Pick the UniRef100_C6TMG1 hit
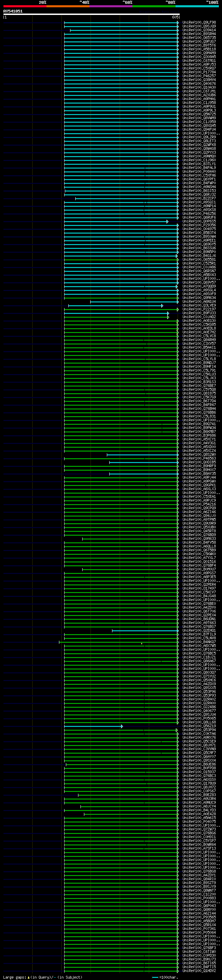This screenshot has height=980, width=222. 199,60
